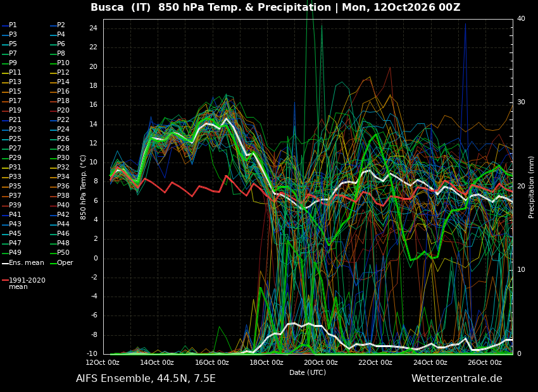Click the 850 hPa Temp. axis title
Viewport: 538px width, 392px height.
click(83, 187)
